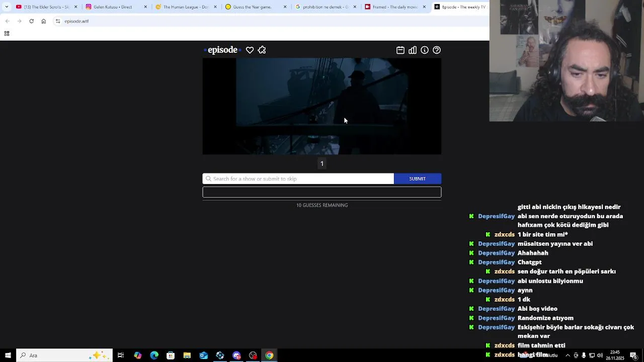Click chat message reading film tahmin etti
The height and width of the screenshot is (362, 644).
click(x=541, y=345)
